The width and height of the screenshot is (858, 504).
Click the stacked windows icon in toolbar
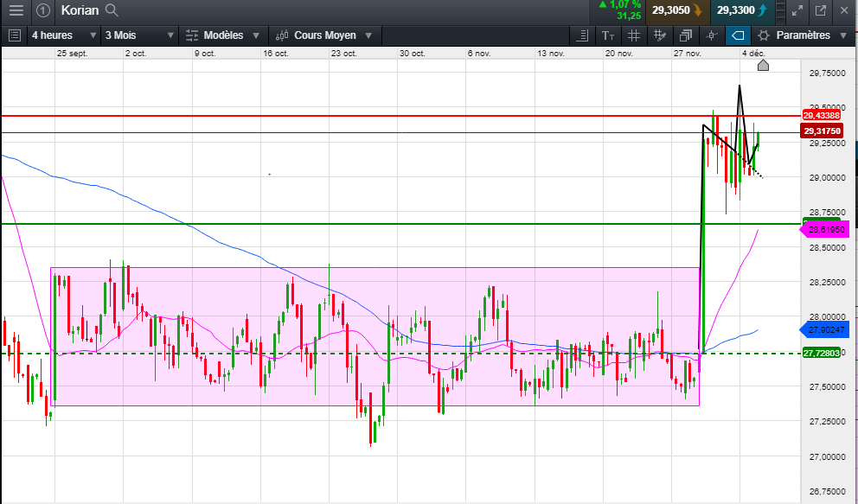686,35
